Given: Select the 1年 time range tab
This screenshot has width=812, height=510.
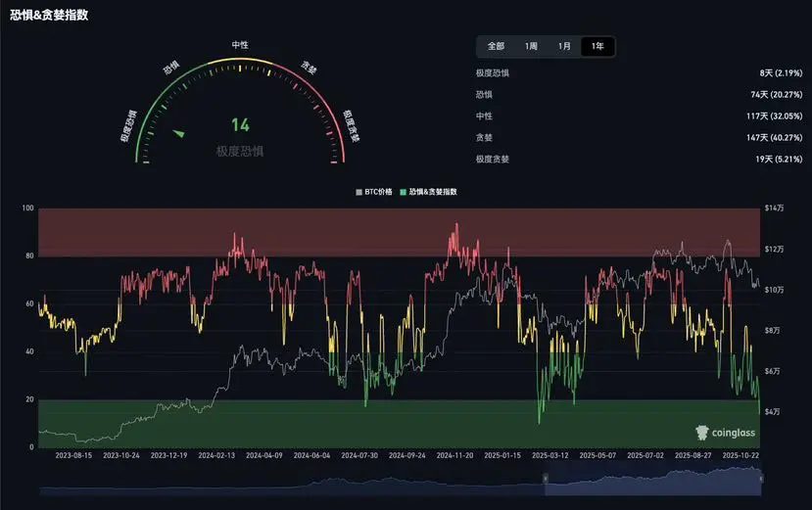Looking at the screenshot, I should [x=597, y=46].
